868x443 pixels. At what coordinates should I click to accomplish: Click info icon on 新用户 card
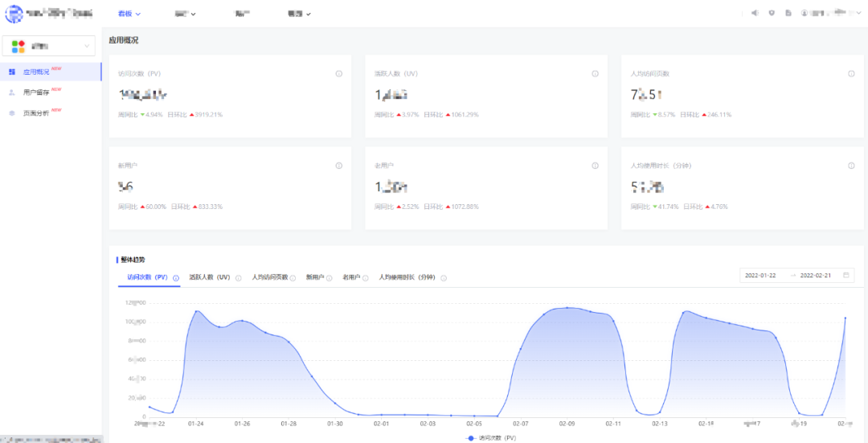[339, 166]
